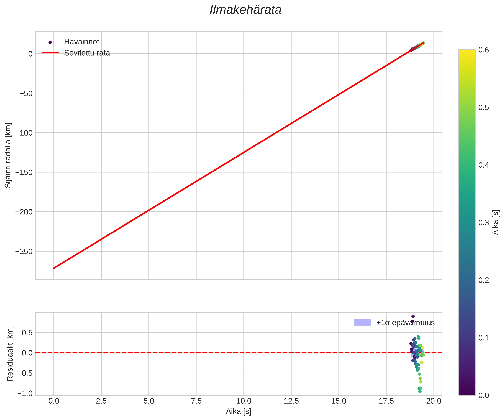Click the red fitted line's lower-left start
Screen dimensions: 504x420
coord(54,268)
